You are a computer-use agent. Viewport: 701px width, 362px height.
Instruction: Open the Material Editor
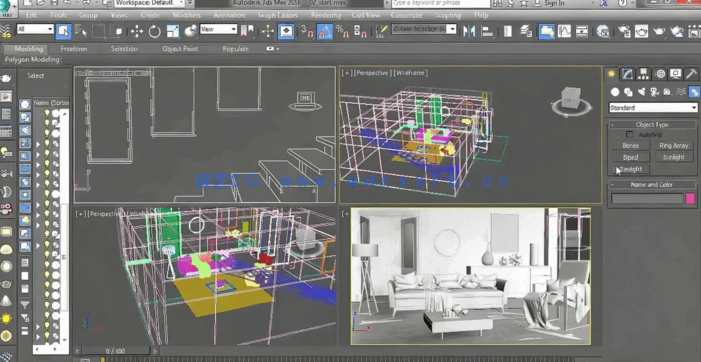pyautogui.click(x=603, y=31)
